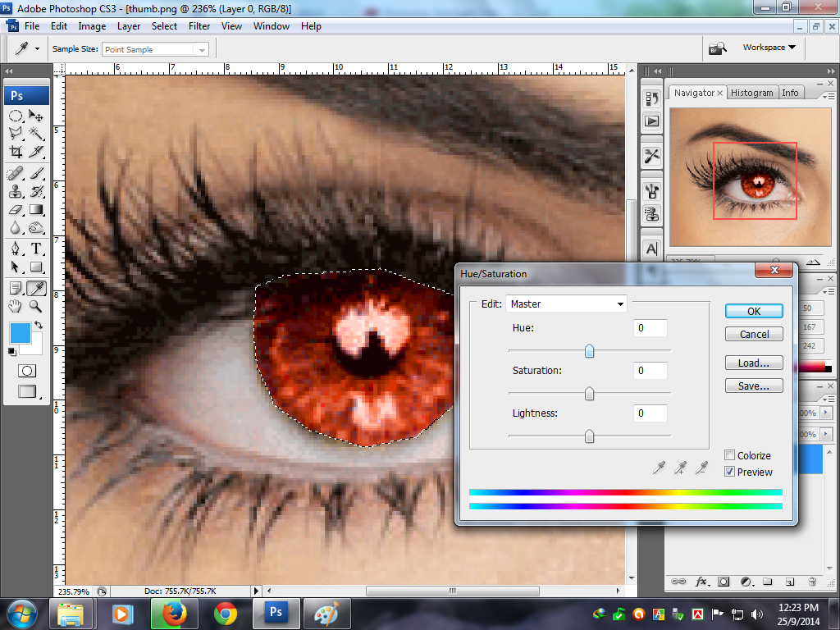Click the Delete layer trash icon
This screenshot has height=630, width=840.
click(812, 582)
